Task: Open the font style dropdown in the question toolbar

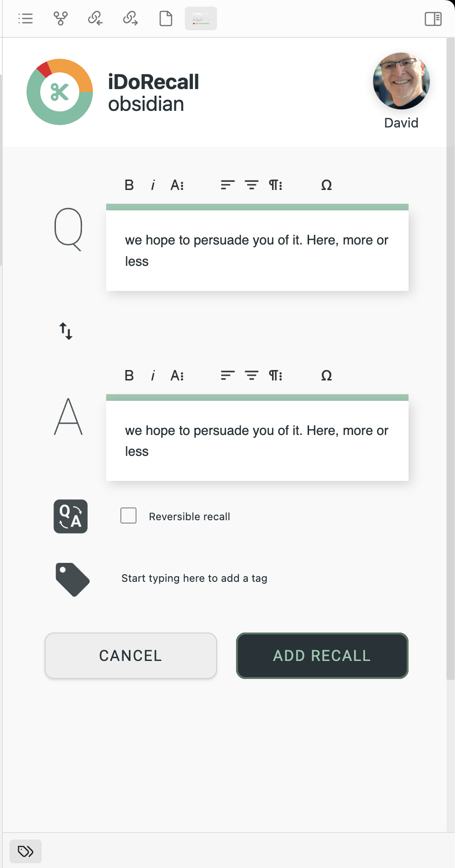Action: click(x=178, y=185)
